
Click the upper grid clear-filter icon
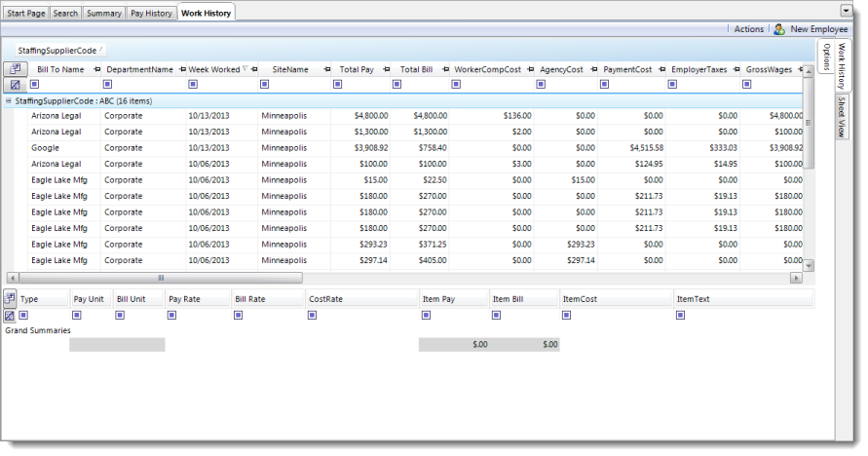click(15, 85)
